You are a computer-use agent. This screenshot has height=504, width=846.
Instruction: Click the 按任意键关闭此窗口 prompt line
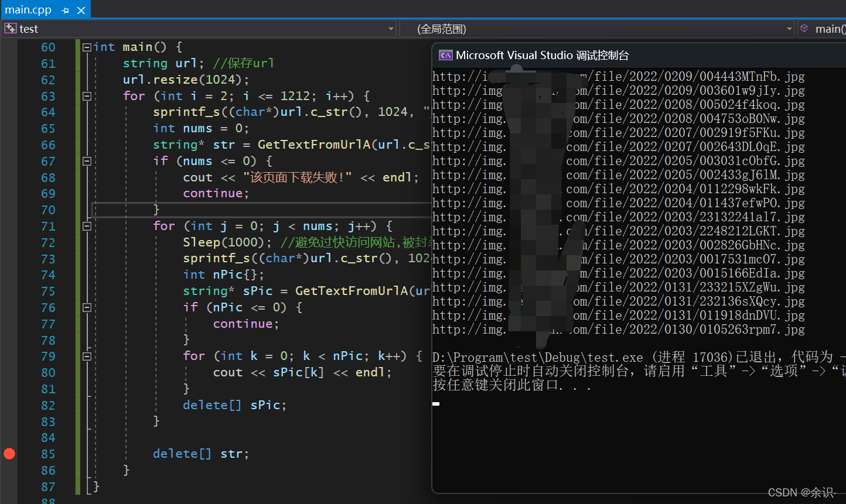[511, 385]
